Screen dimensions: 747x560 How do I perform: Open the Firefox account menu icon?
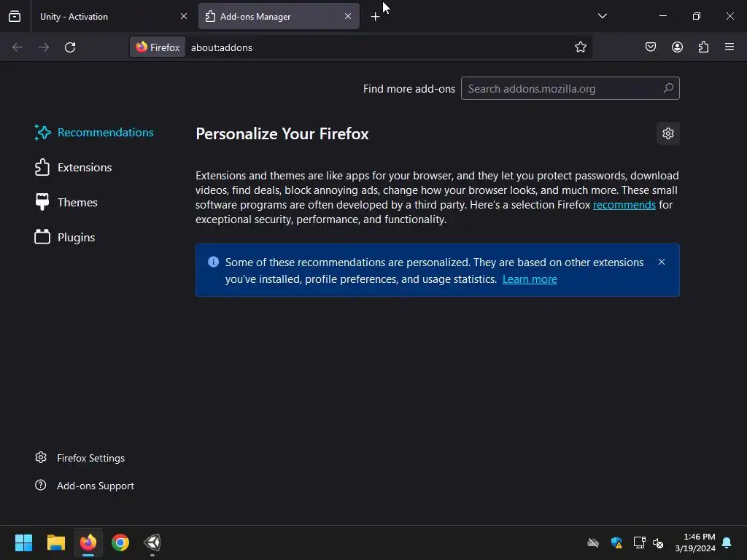(x=677, y=47)
